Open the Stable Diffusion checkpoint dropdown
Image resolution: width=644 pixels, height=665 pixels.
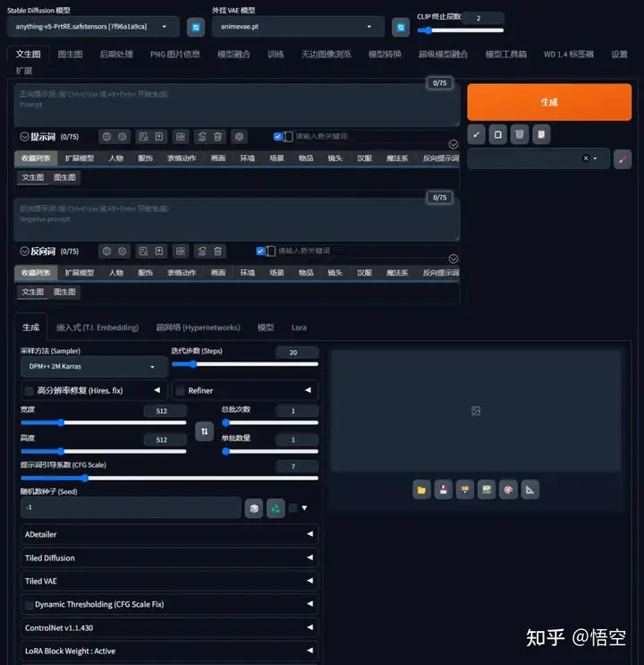click(x=93, y=27)
